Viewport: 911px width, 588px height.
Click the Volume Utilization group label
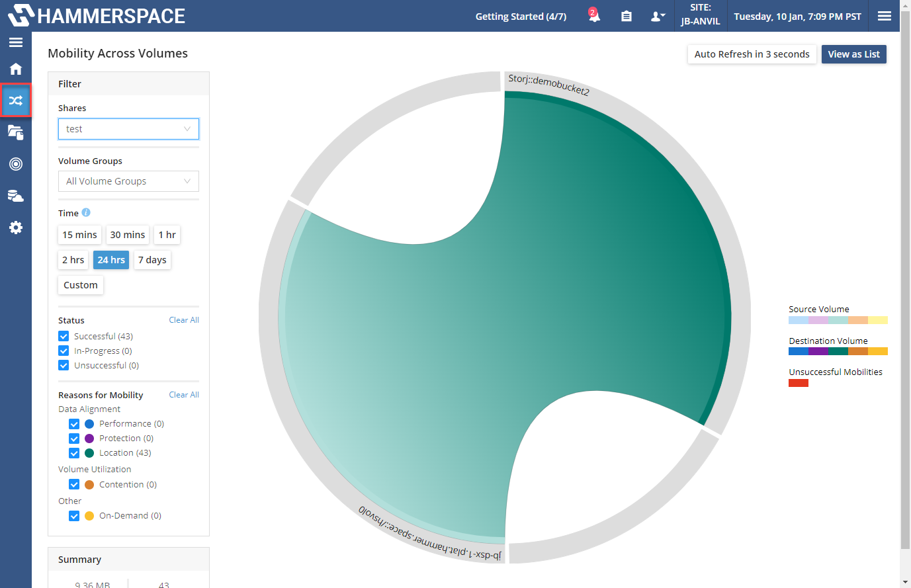click(95, 470)
